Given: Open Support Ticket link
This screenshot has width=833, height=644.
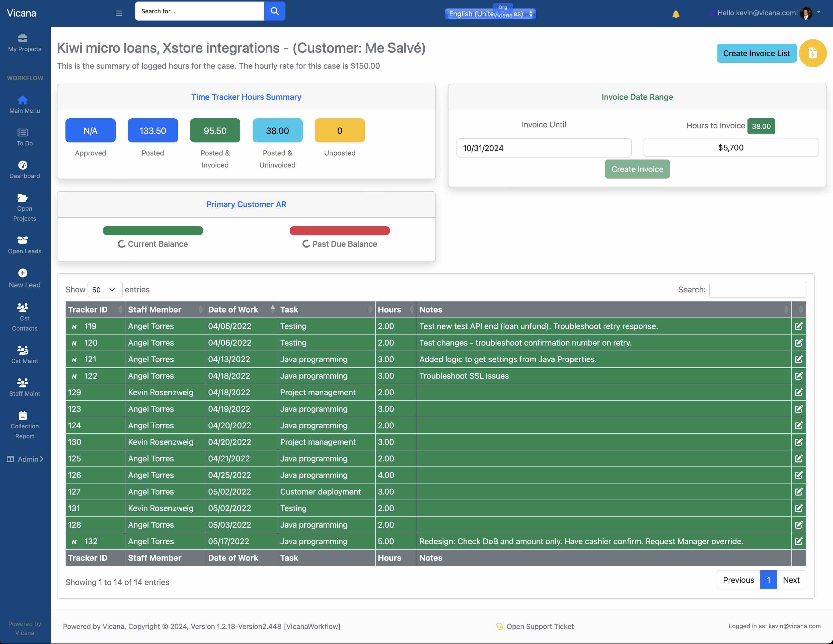Looking at the screenshot, I should click(x=540, y=626).
